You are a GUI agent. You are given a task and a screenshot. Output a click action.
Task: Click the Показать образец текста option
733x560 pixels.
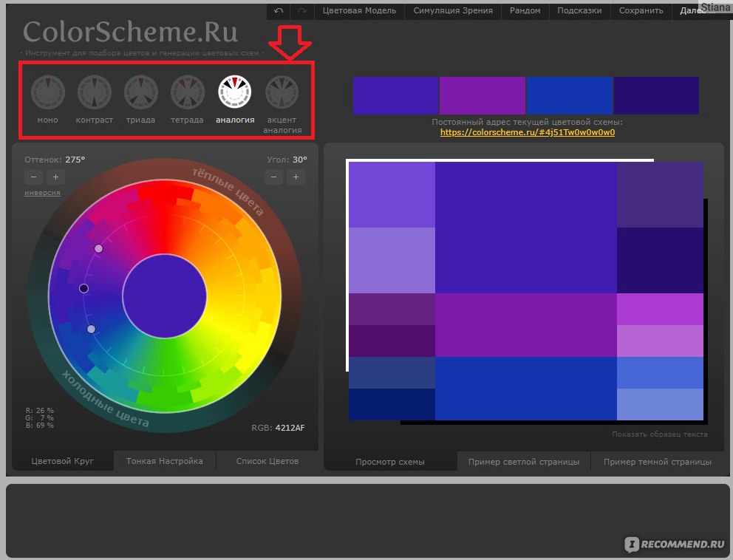pos(659,434)
